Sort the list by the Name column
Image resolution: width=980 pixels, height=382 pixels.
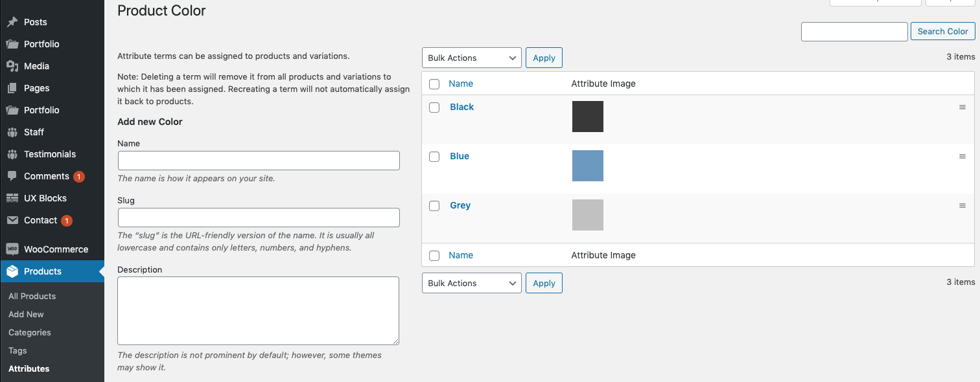461,84
